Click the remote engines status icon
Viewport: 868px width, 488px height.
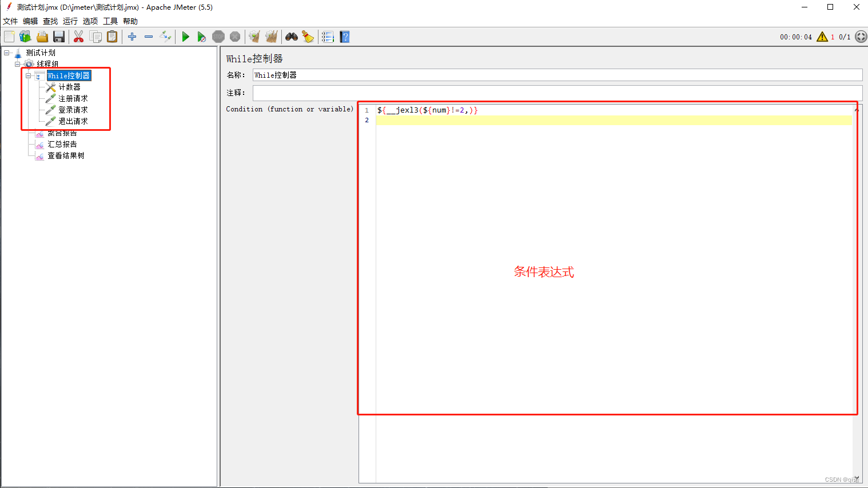(861, 37)
